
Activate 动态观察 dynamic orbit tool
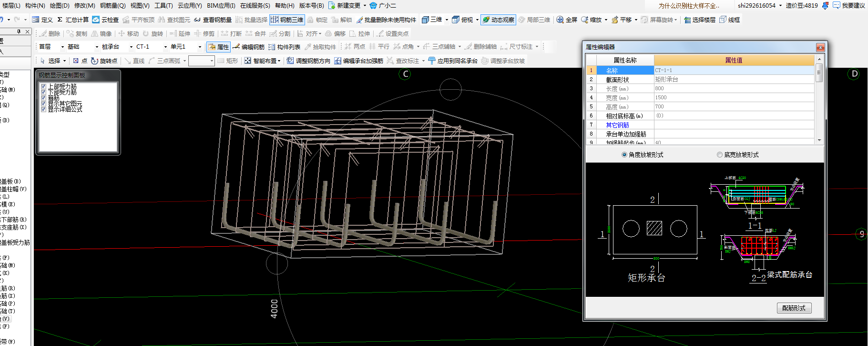(498, 20)
